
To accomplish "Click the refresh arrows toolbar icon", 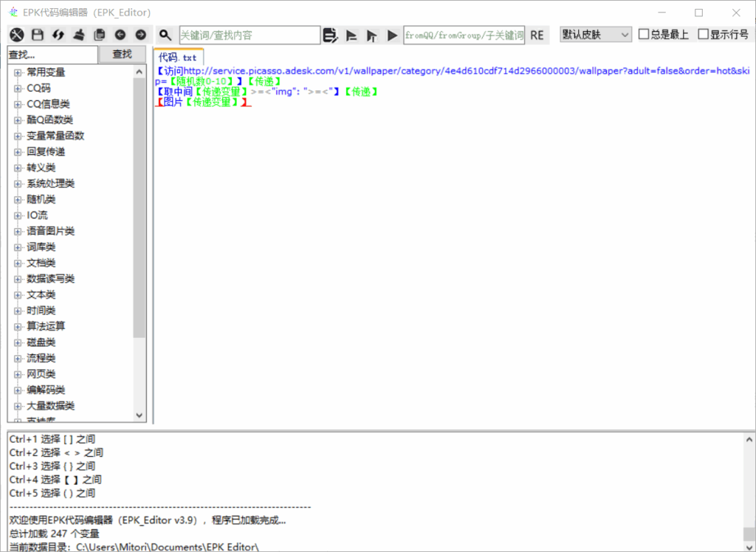I will pos(58,35).
